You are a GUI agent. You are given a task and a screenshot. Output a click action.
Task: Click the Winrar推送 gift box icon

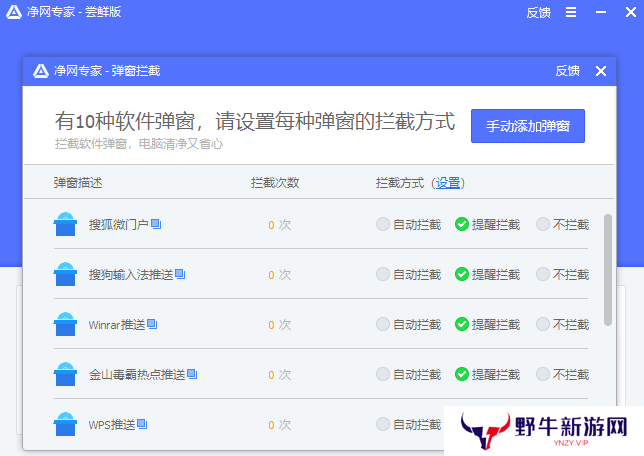pyautogui.click(x=65, y=324)
